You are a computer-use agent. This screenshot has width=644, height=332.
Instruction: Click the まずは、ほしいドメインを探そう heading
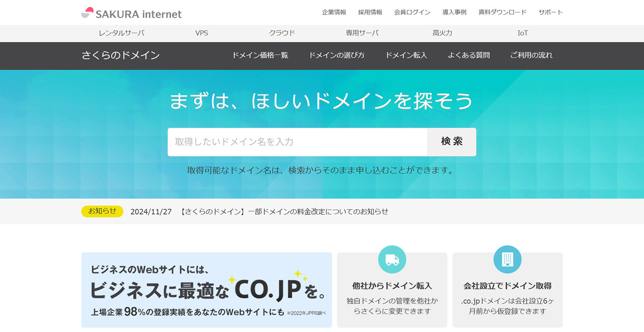point(321,101)
